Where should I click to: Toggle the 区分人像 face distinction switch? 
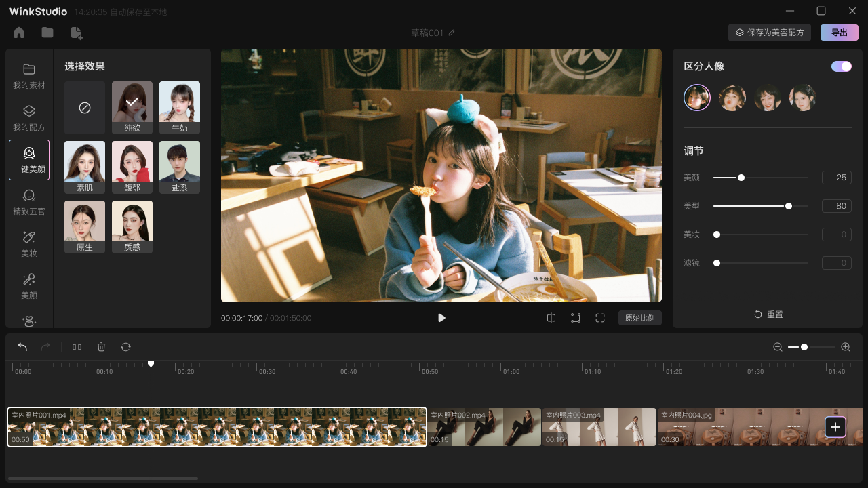[841, 66]
